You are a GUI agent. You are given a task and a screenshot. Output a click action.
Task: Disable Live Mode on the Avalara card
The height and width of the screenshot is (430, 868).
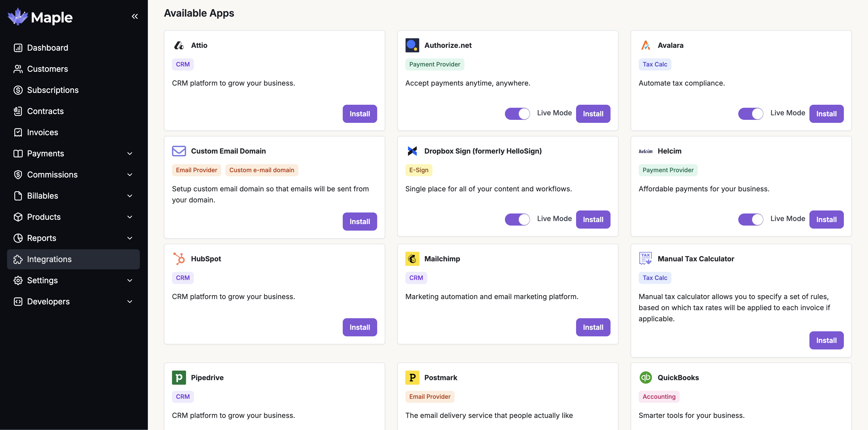(750, 114)
